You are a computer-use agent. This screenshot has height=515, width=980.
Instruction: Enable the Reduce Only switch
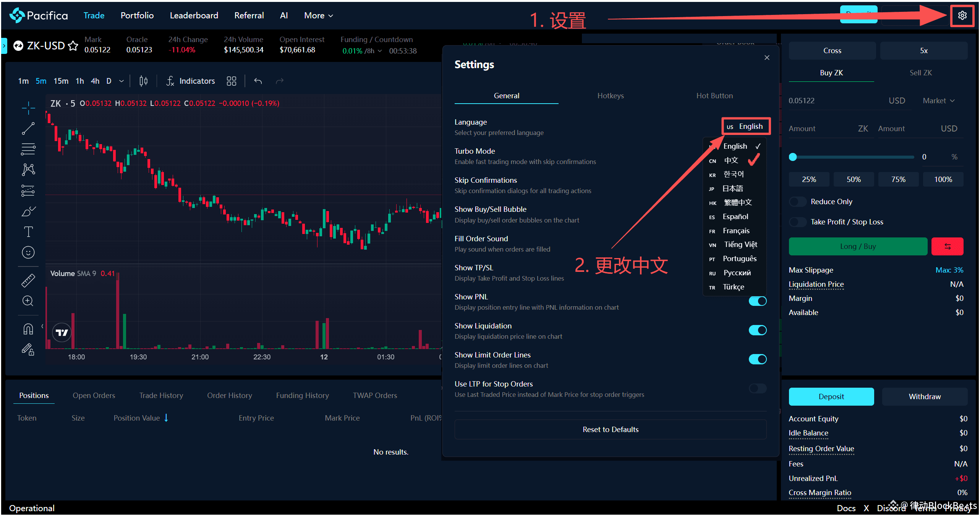click(x=797, y=202)
